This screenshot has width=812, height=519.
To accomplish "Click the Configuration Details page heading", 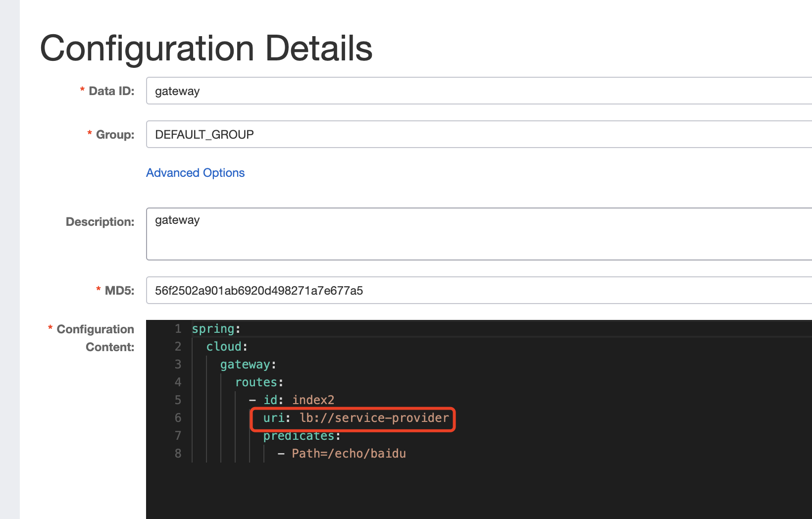I will coord(206,49).
